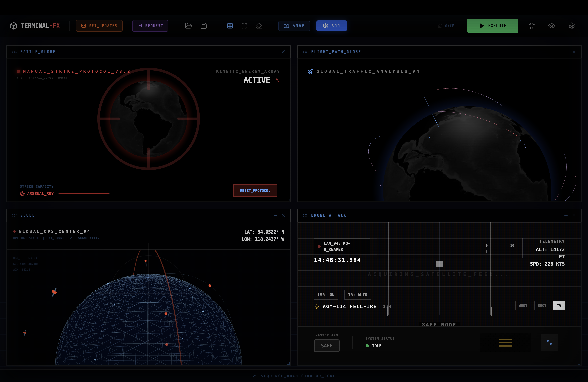
Task: Click RESET_PROTOCOL in BATTLE_GLOBE
Action: click(x=255, y=190)
